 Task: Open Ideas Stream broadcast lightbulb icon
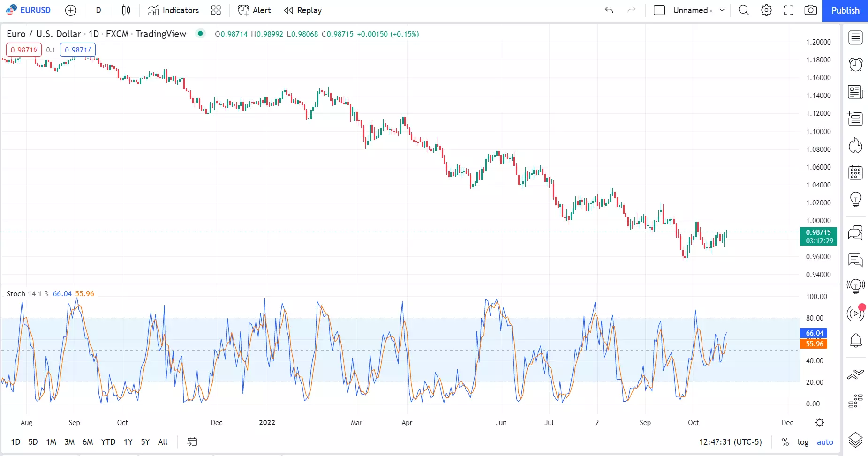[x=855, y=286]
